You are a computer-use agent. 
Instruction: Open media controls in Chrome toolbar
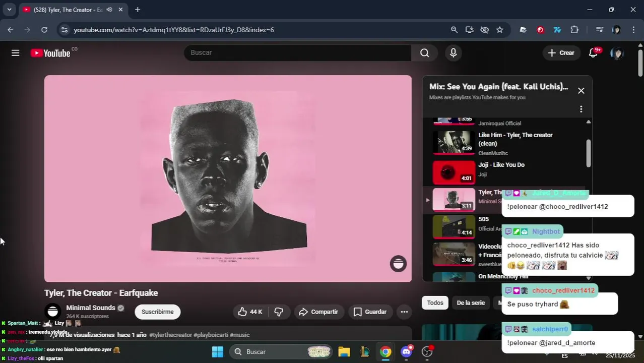pyautogui.click(x=600, y=30)
